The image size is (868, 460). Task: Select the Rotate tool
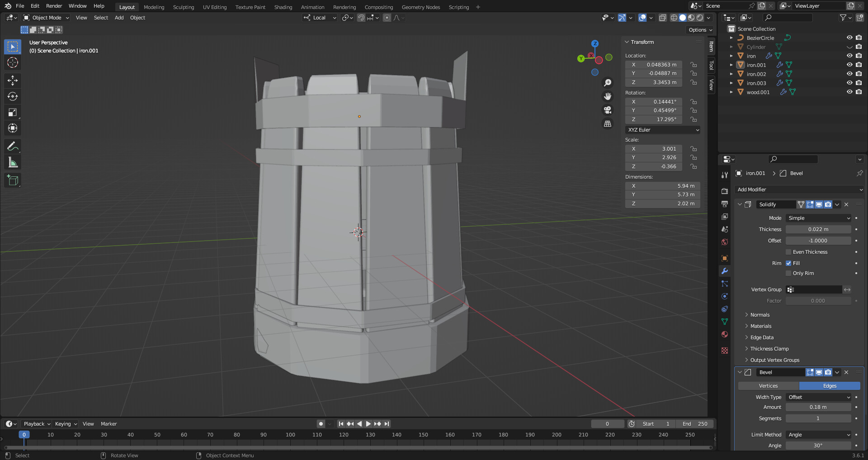(x=12, y=96)
